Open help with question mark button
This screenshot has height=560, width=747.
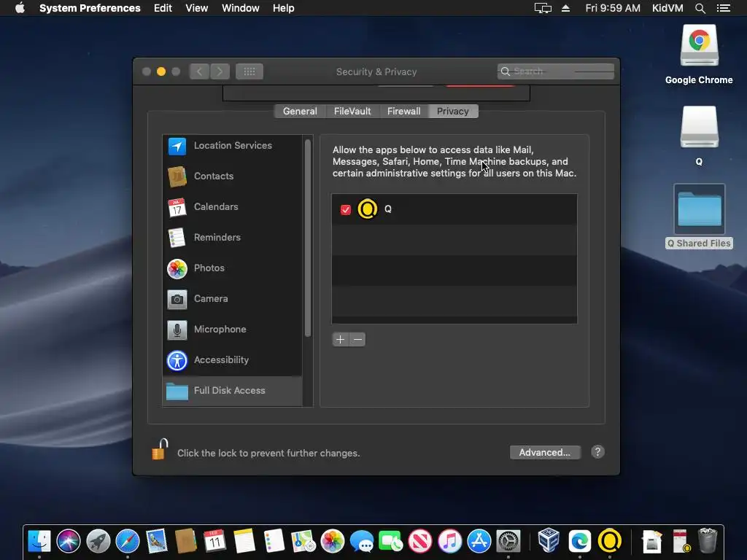[598, 452]
